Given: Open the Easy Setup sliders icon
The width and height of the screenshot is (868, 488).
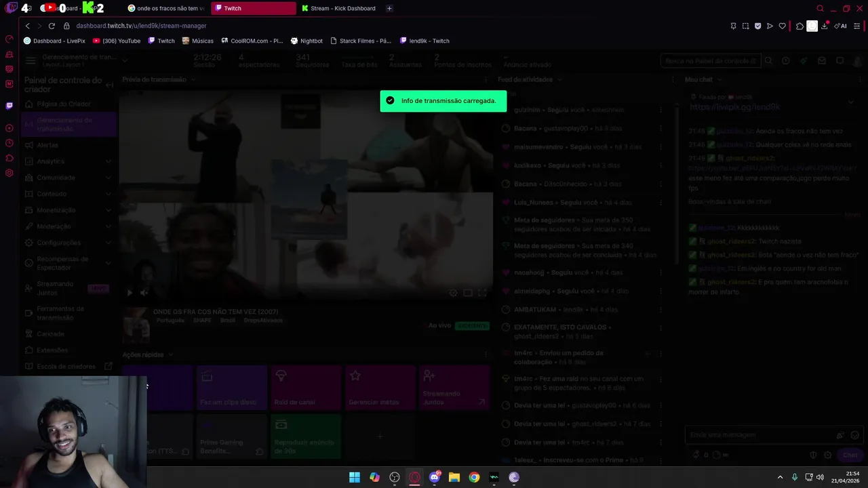Looking at the screenshot, I should click(857, 26).
